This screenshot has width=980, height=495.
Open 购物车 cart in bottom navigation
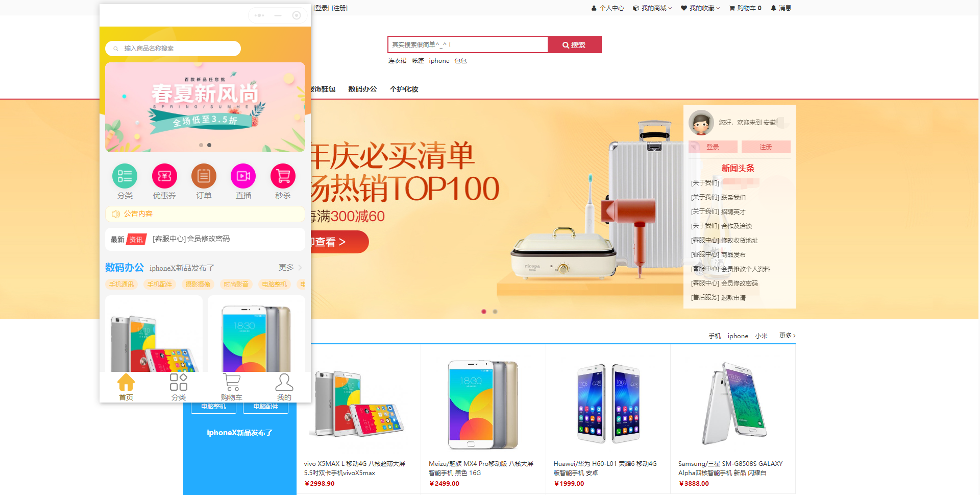pos(231,387)
